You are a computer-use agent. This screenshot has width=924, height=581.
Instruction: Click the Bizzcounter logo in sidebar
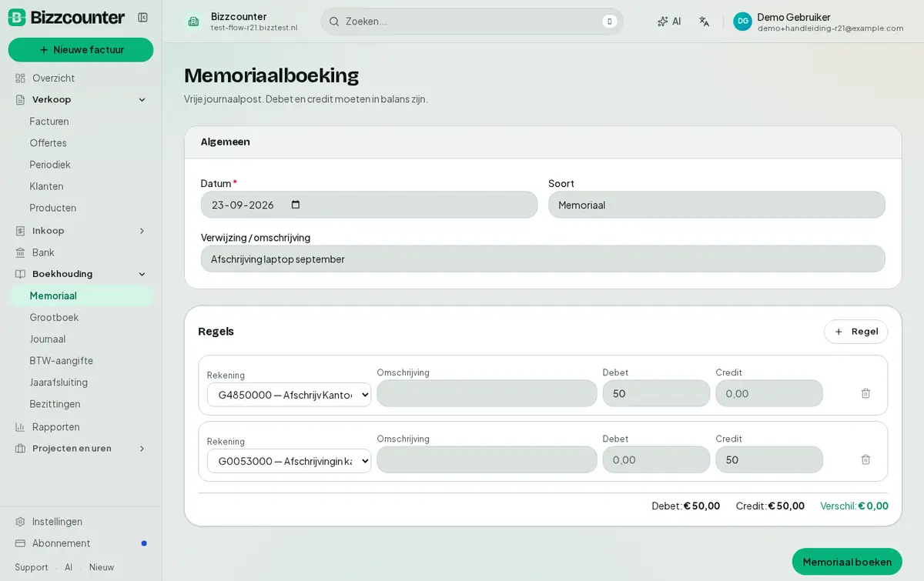66,17
